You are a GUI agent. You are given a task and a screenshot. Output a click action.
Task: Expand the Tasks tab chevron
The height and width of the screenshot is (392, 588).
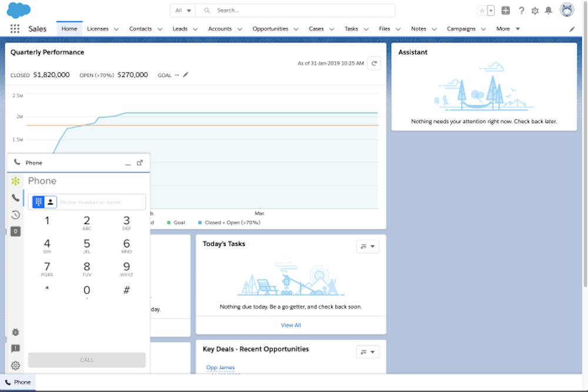(366, 29)
